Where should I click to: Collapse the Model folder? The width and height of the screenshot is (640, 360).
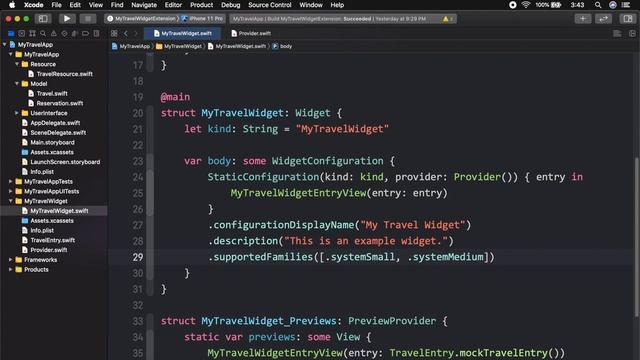click(x=17, y=84)
